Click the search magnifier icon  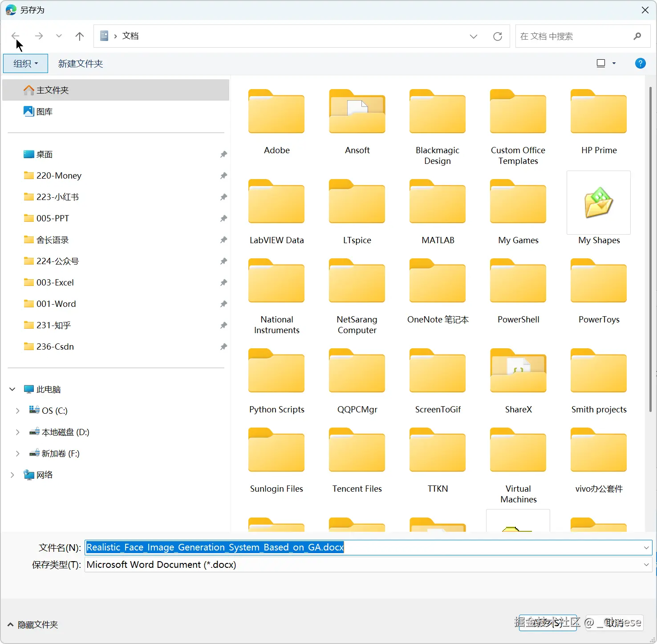[x=637, y=37]
